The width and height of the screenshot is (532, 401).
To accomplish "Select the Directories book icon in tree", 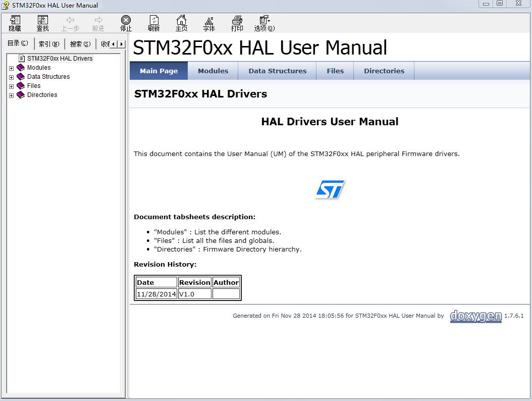I will pyautogui.click(x=21, y=95).
